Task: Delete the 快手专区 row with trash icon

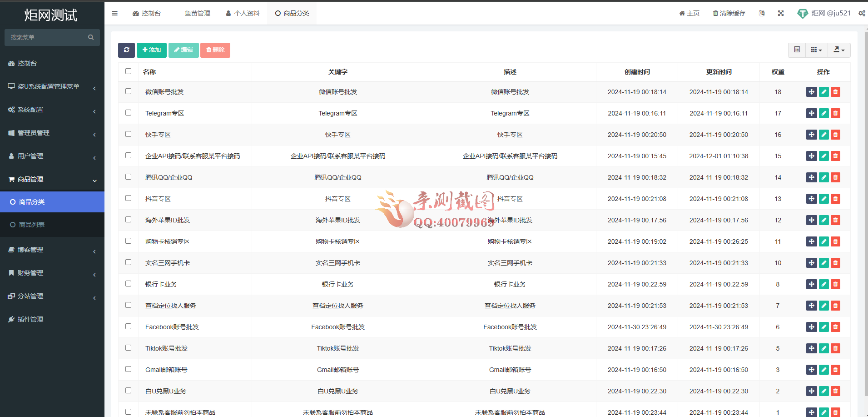Action: (835, 135)
